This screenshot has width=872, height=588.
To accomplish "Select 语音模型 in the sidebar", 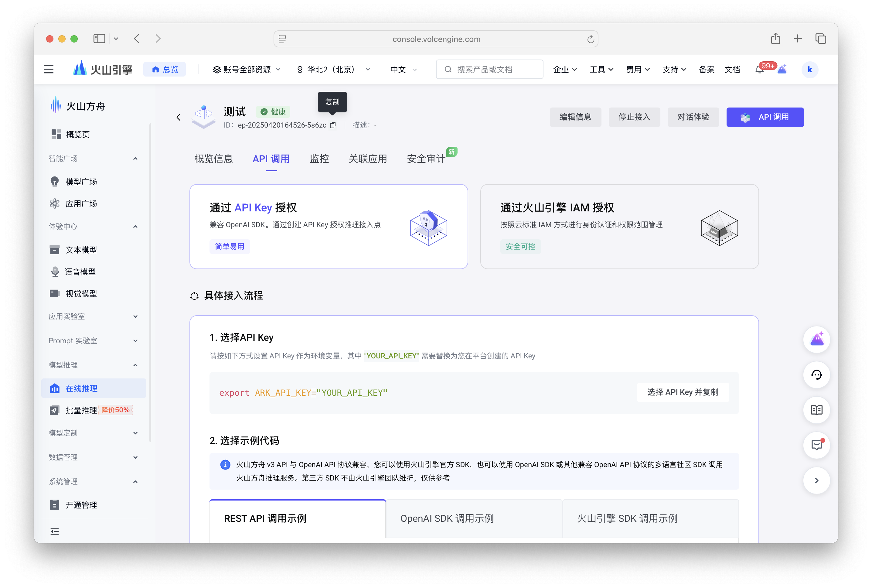I will (81, 272).
